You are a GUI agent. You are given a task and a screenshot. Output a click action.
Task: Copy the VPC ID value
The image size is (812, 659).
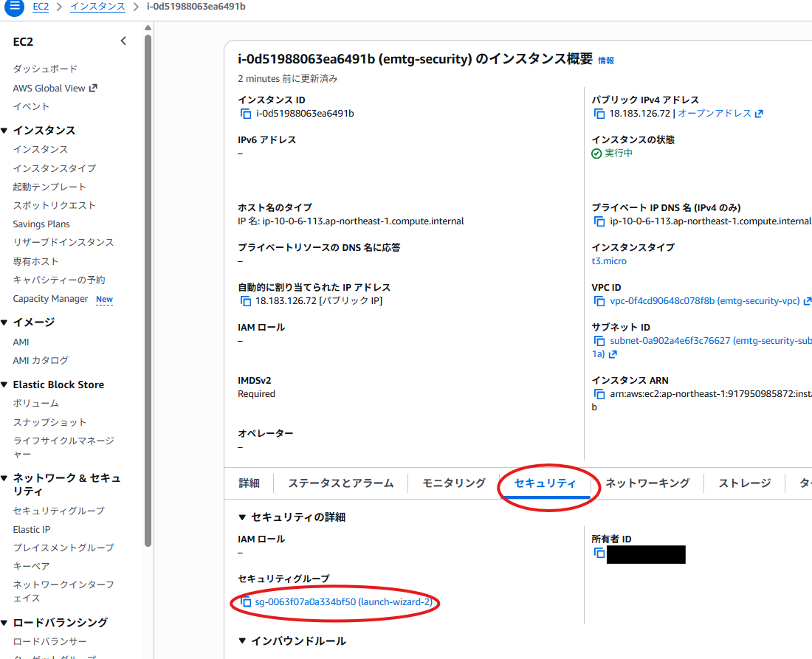[599, 301]
